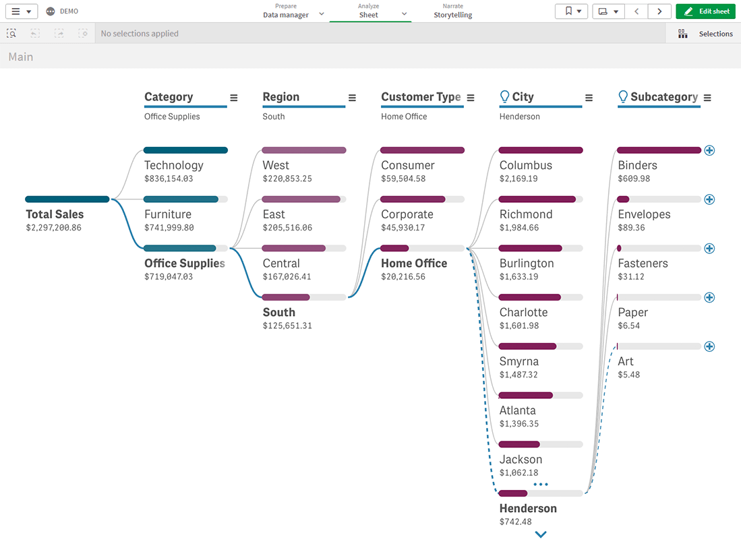Step back in selections history

[35, 33]
